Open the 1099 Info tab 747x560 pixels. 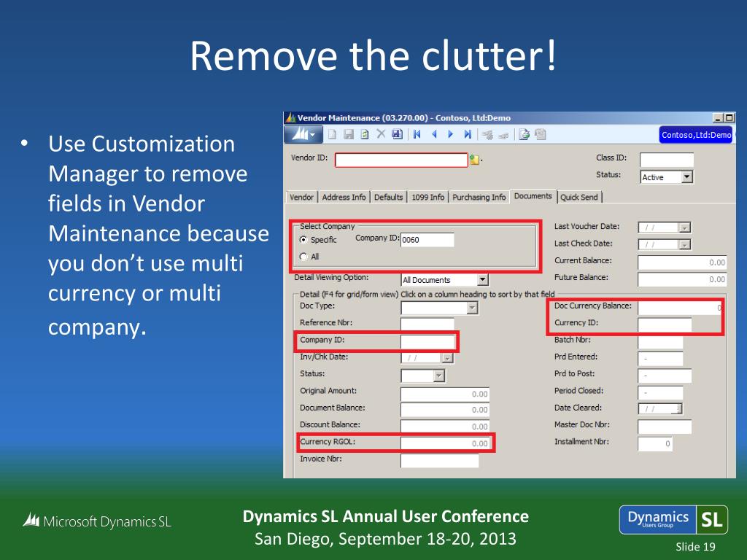pos(427,197)
